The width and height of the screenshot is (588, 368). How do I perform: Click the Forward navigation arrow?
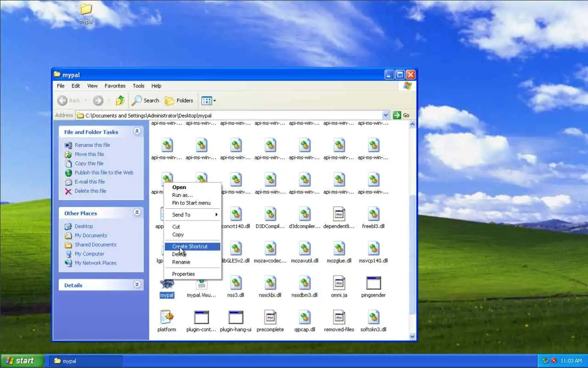(x=98, y=100)
